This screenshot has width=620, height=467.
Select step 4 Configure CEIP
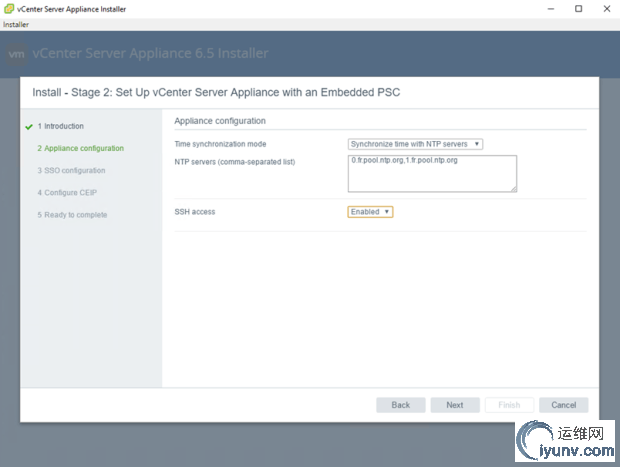(67, 193)
